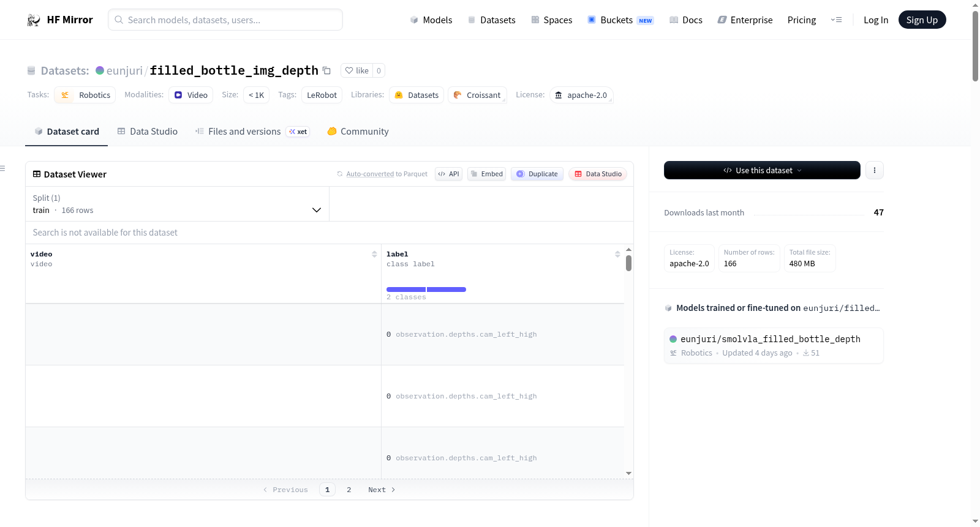Screen dimensions: 980x527
Task: Click the Sign Up button
Action: coord(922,20)
